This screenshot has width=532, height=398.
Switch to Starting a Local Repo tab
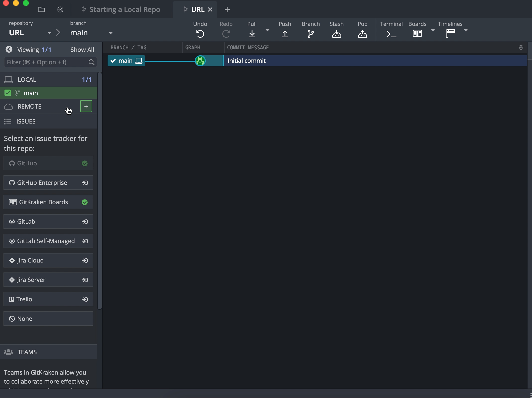coord(121,9)
